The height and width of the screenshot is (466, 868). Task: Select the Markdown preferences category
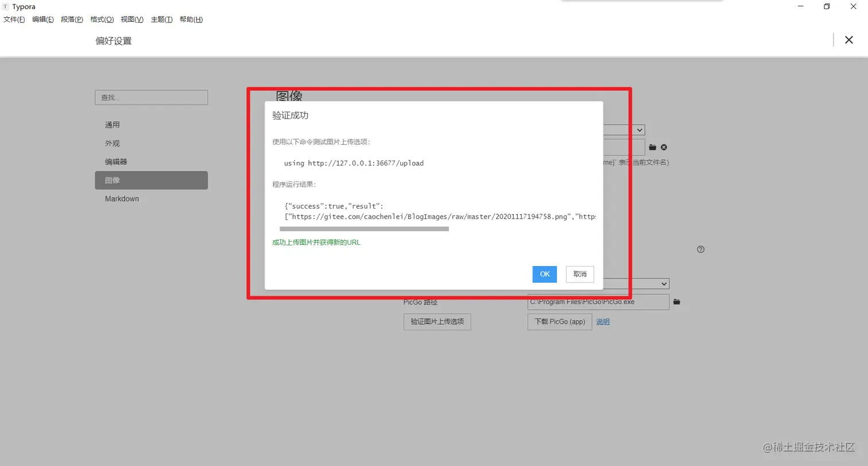(x=151, y=198)
